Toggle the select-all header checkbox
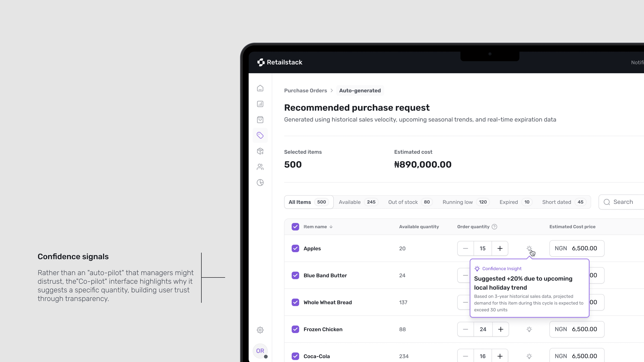The image size is (644, 362). coord(295,227)
